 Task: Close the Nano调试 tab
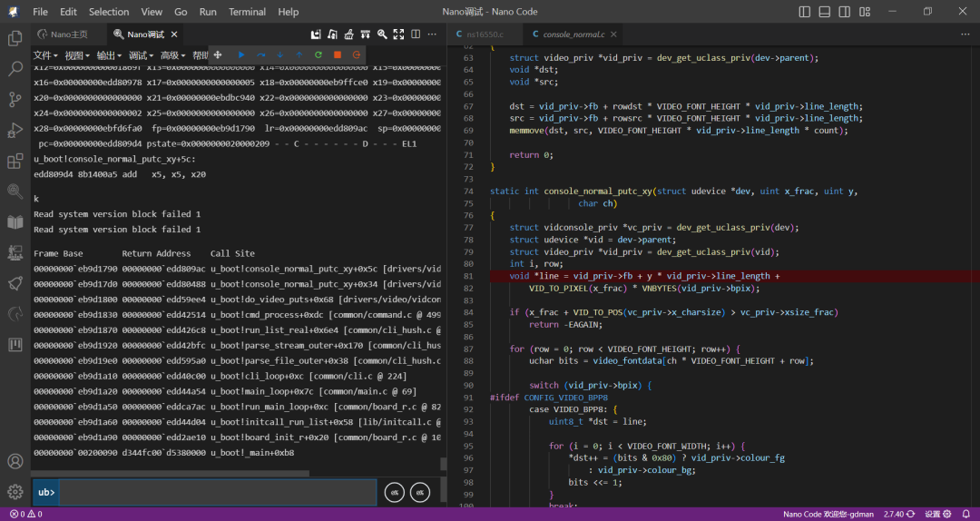click(174, 34)
